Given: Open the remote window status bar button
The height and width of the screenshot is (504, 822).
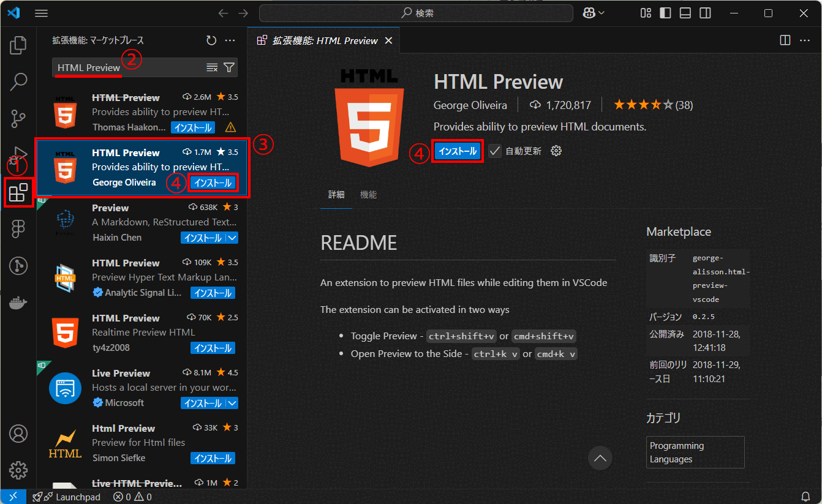Looking at the screenshot, I should point(13,497).
